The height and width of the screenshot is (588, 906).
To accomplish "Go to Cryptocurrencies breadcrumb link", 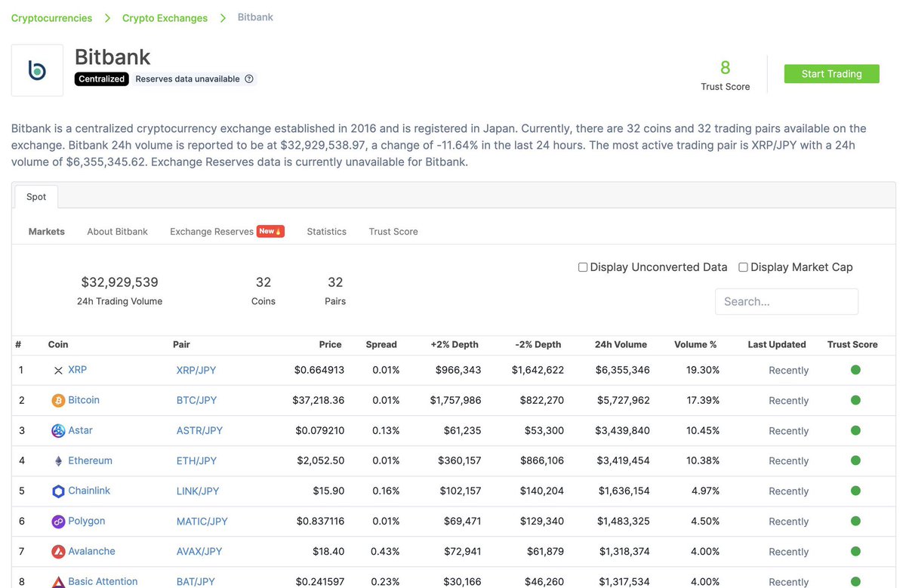I will [x=51, y=17].
